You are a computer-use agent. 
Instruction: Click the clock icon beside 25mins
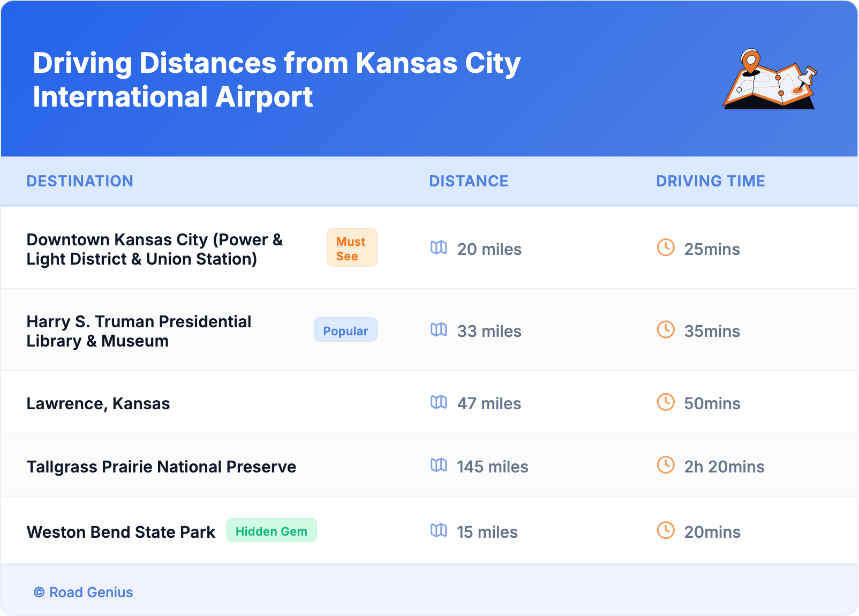tap(666, 247)
